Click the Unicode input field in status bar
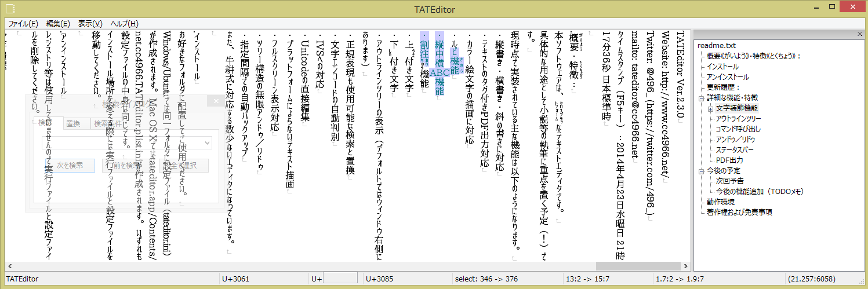 (340, 279)
